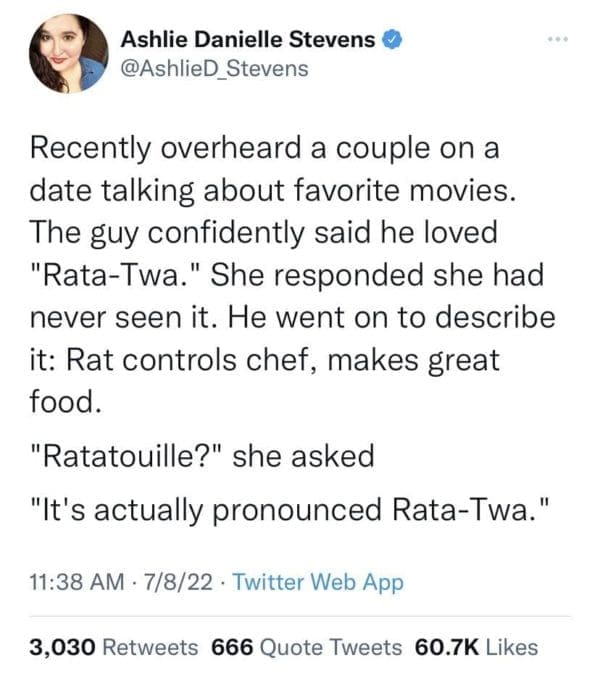
Task: Open the Twitter Web App source link
Action: [317, 583]
